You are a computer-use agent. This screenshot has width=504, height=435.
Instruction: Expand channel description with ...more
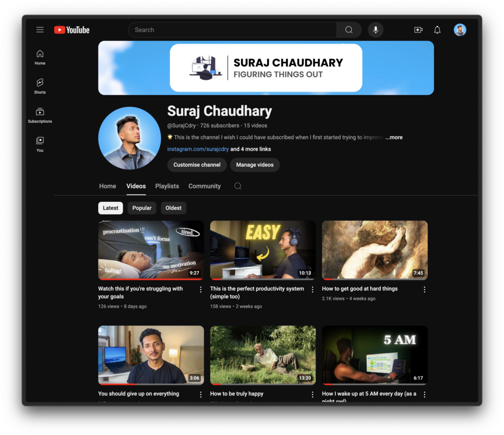(394, 137)
